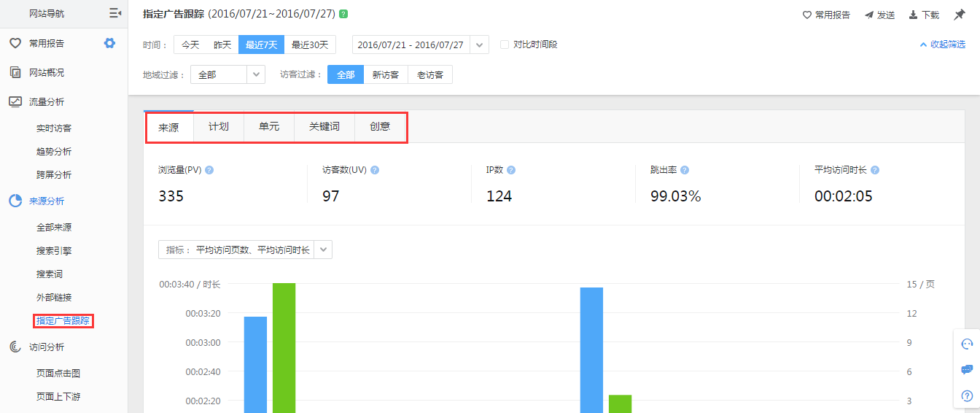Open the date range dropdown
This screenshot has height=413, width=980.
[x=479, y=45]
